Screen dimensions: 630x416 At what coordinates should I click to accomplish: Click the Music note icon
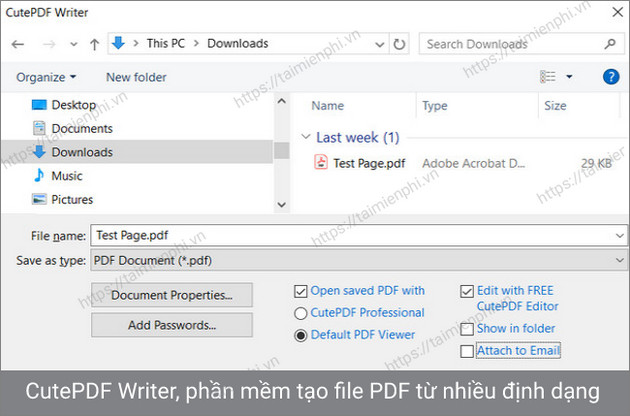tap(39, 175)
